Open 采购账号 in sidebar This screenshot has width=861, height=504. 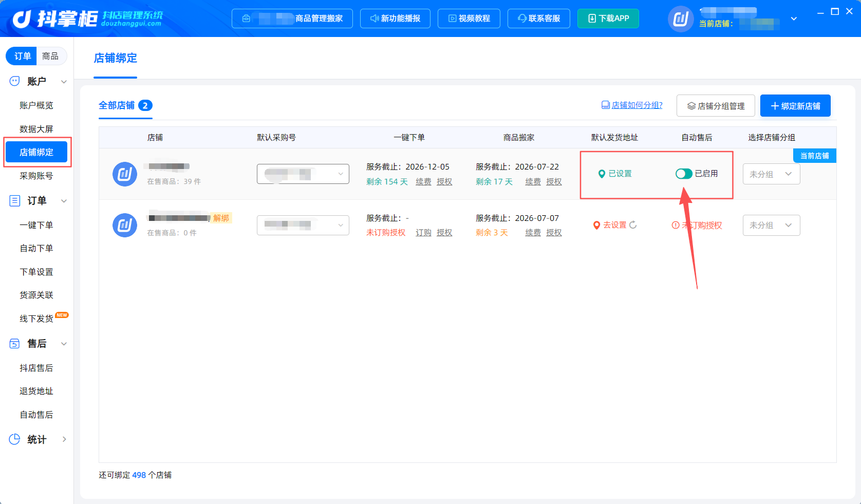click(x=36, y=176)
